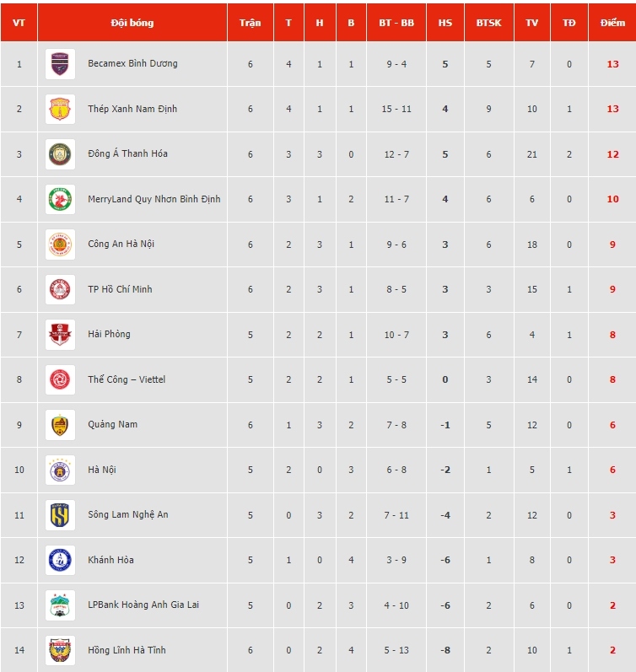Click the Becamex Bình Dương team logo
The width and height of the screenshot is (636, 672).
[60, 64]
